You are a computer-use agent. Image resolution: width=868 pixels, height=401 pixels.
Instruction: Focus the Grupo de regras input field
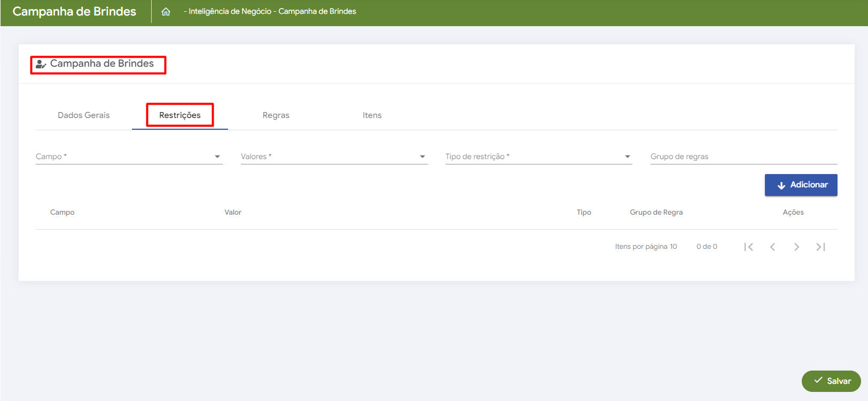(x=744, y=156)
